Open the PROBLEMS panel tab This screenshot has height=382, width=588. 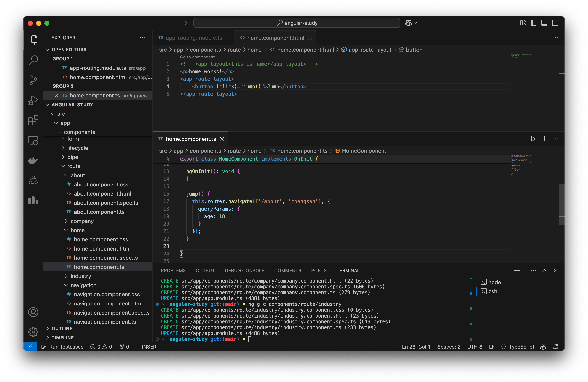pos(173,270)
